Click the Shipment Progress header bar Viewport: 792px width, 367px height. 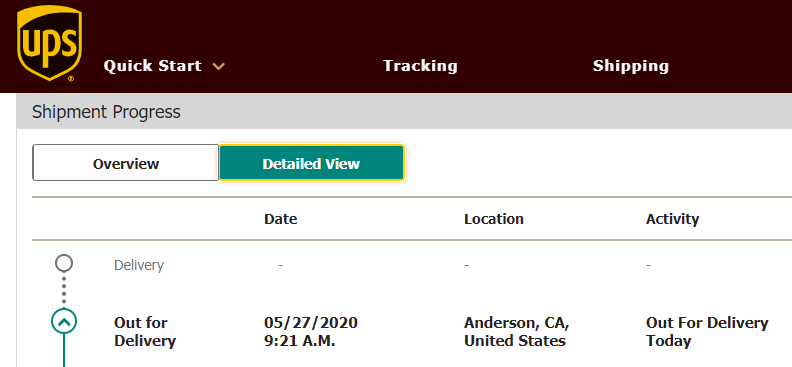click(404, 112)
